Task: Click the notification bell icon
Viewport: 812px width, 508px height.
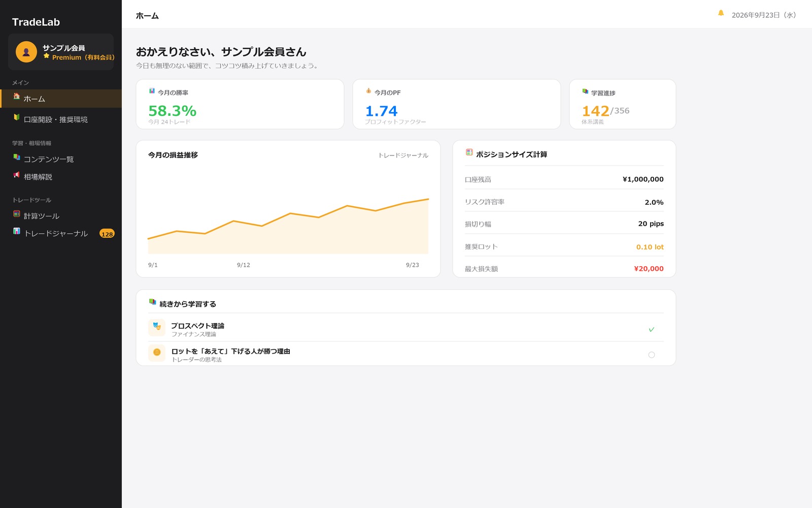Action: [721, 13]
